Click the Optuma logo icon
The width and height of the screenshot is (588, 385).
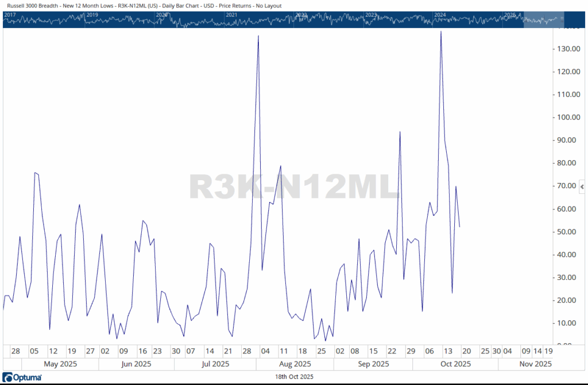[24, 377]
